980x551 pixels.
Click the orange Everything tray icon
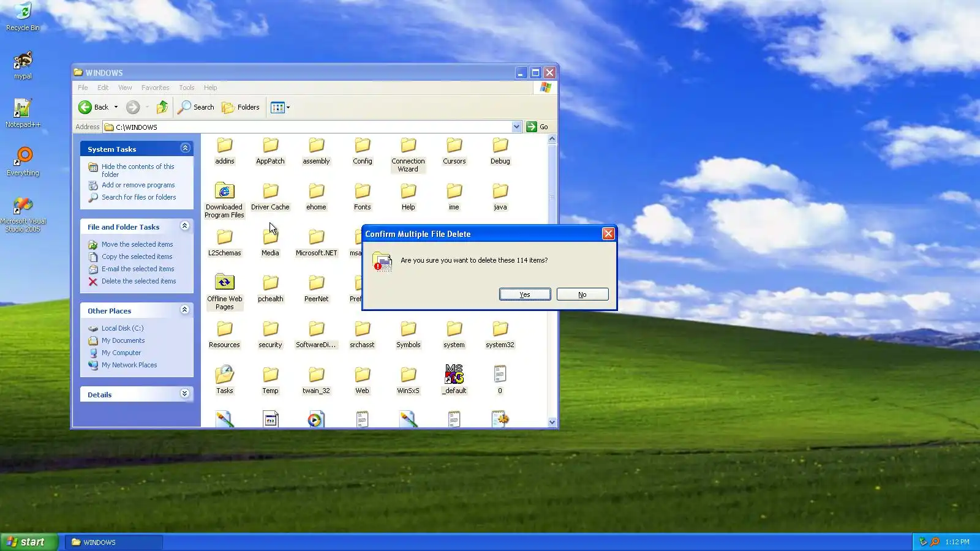click(935, 542)
